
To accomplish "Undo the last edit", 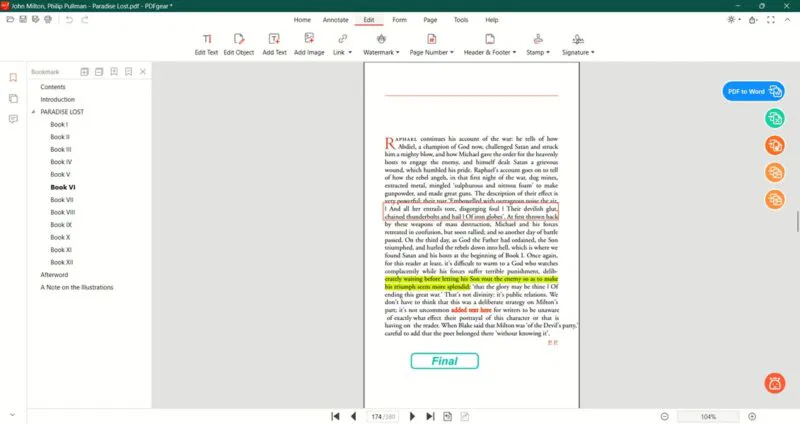I will (69, 19).
